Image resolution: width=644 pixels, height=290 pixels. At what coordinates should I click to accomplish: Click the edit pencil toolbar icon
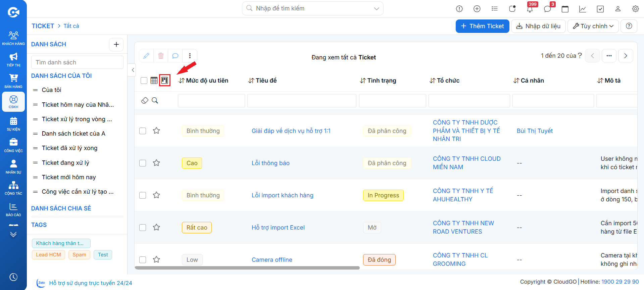point(146,56)
